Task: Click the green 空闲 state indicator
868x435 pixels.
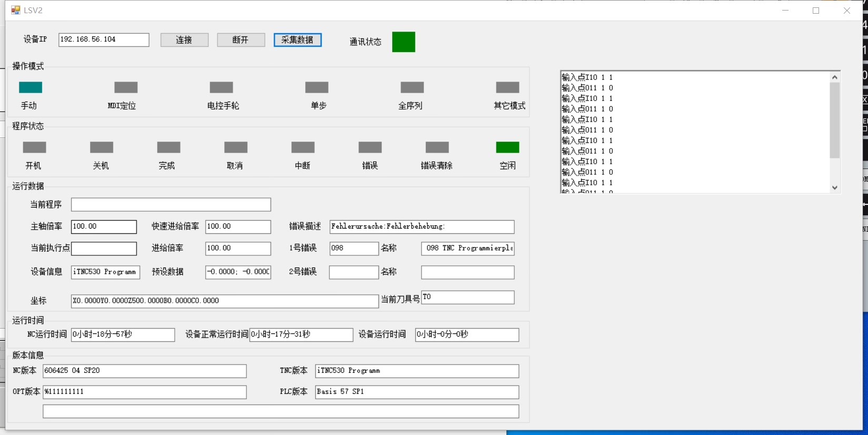Action: pos(508,147)
